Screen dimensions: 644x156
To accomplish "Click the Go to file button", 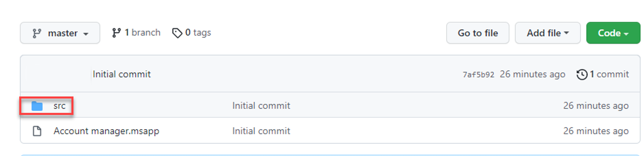I will 478,33.
